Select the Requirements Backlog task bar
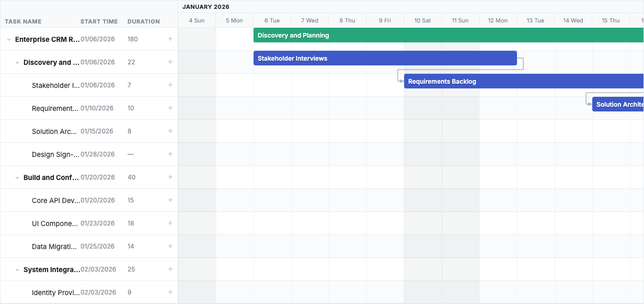The width and height of the screenshot is (644, 304). (524, 81)
